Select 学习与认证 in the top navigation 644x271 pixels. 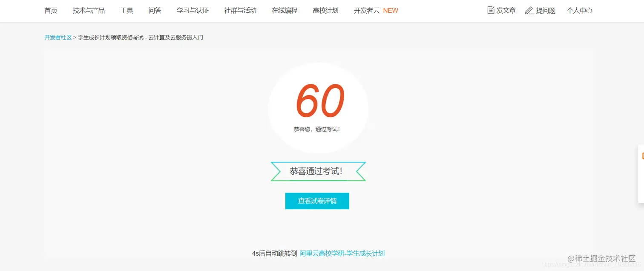coord(193,11)
